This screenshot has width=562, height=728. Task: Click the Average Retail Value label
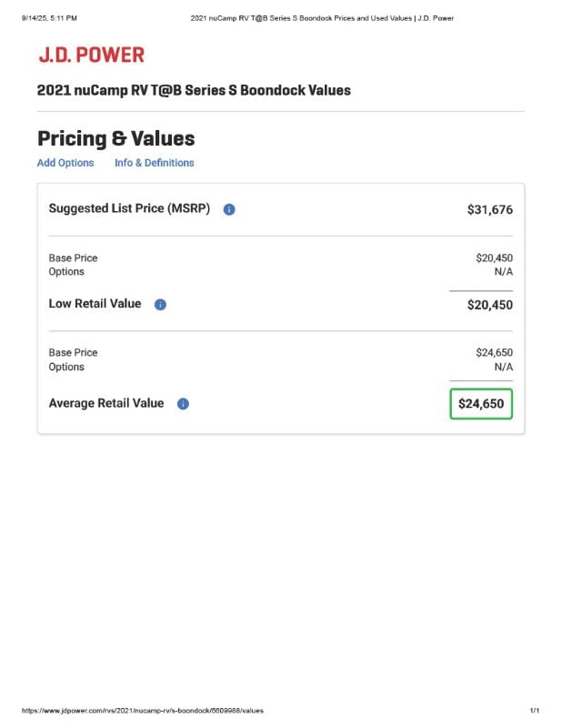[106, 403]
